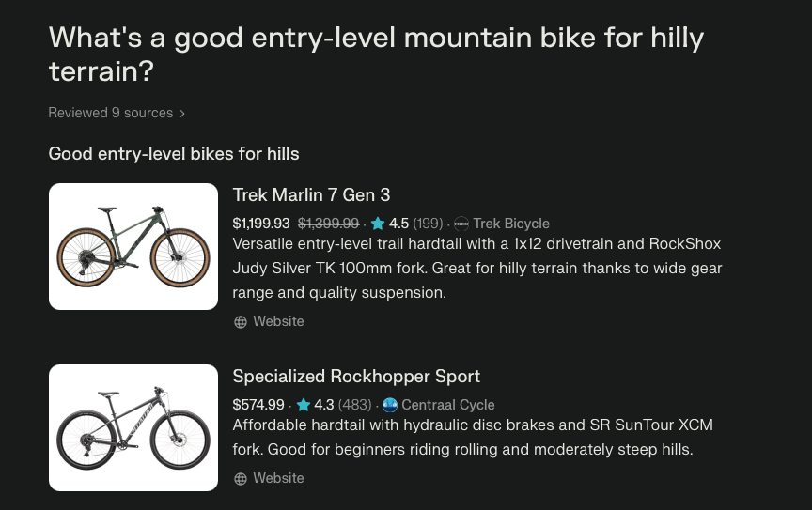The height and width of the screenshot is (510, 812).
Task: Visit the Website link for Trek Marlin
Action: (x=278, y=321)
